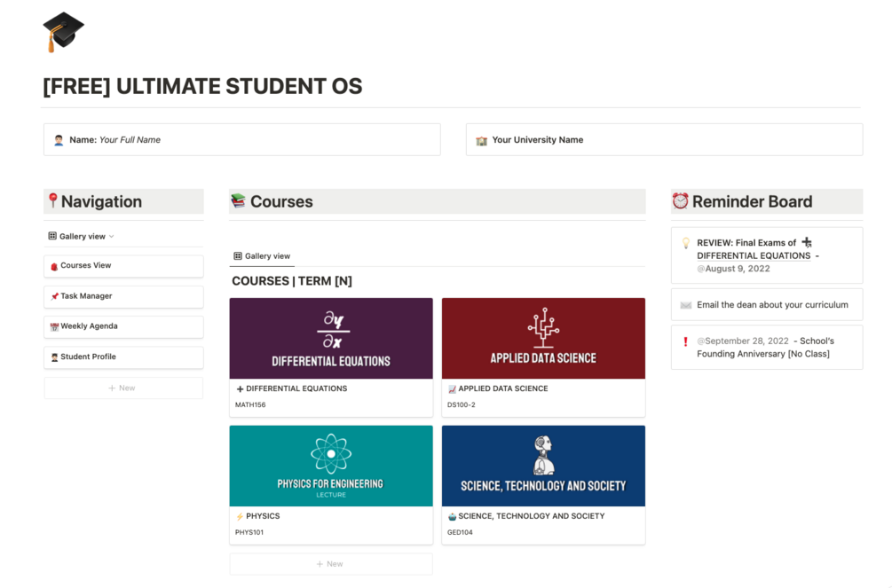Open the Physics for Engineering cover thumbnail
Screen dimensions: 892x588
(331, 466)
